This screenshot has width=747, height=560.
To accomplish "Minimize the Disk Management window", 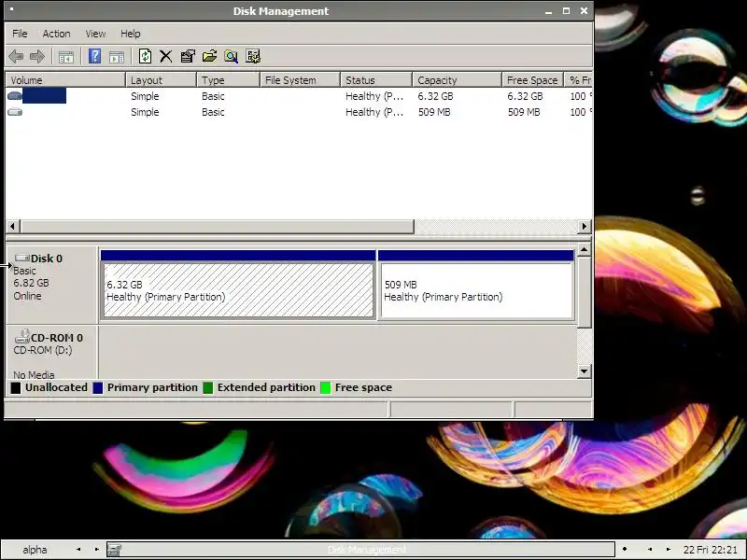I will coord(549,11).
